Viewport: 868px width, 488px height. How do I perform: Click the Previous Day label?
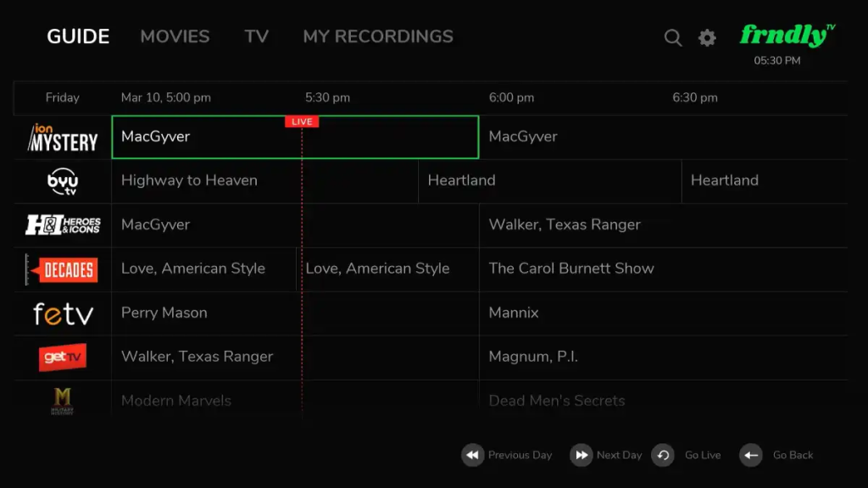click(x=520, y=455)
